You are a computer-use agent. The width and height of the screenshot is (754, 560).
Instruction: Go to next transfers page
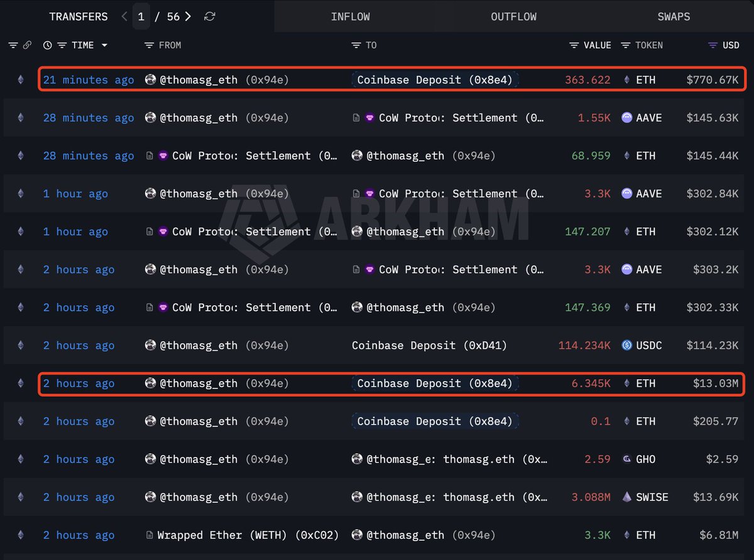tap(188, 17)
